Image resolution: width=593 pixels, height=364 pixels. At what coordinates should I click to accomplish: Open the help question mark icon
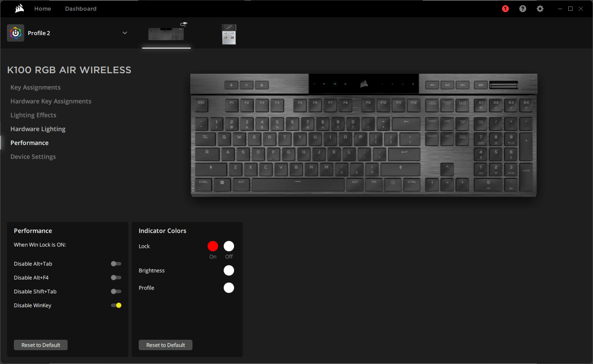(x=523, y=9)
